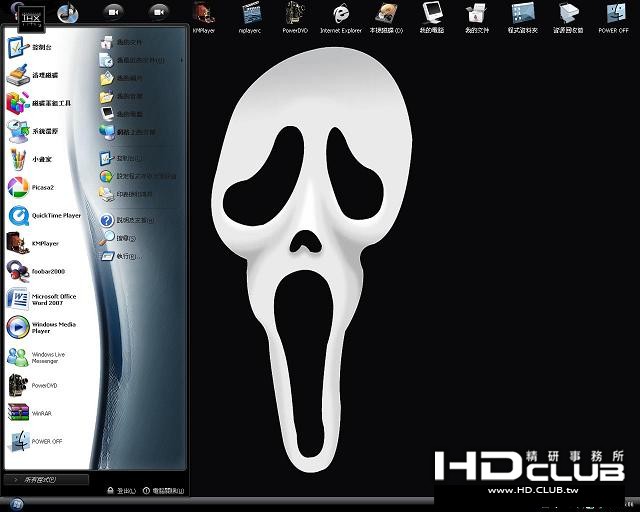
Task: Open 本機磁碟 (D) drive icon
Action: click(x=386, y=17)
